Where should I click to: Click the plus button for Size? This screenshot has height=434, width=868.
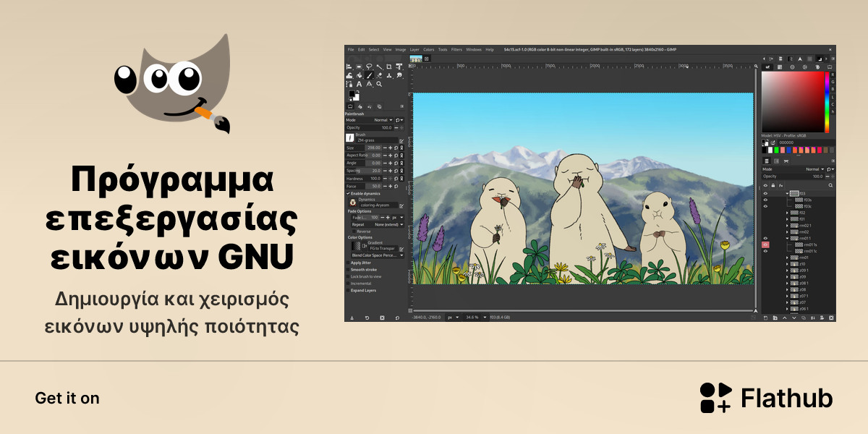[391, 148]
